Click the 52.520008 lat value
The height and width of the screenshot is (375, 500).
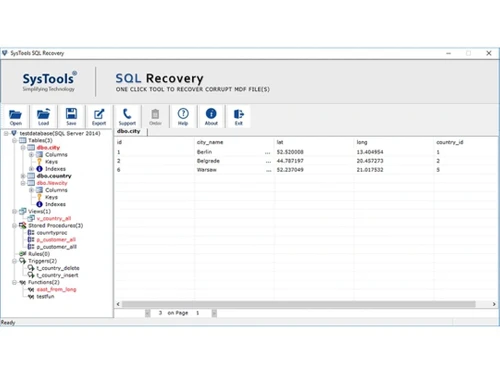(x=290, y=152)
